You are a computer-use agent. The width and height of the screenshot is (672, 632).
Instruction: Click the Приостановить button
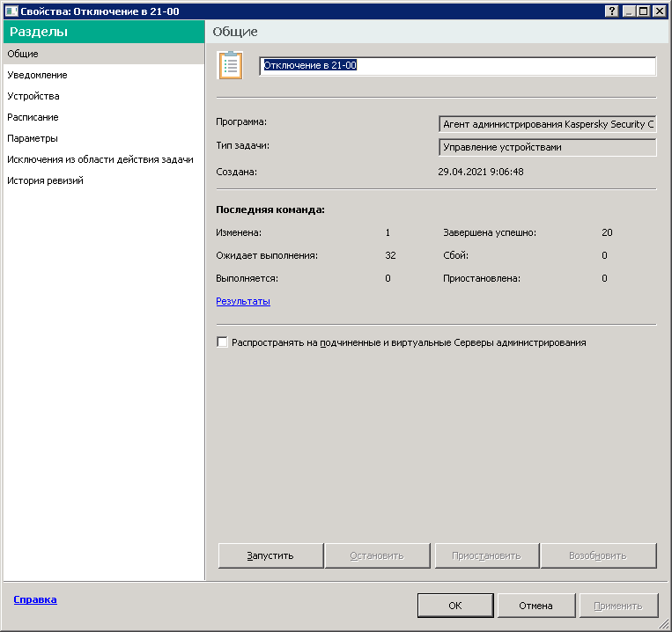coord(486,555)
